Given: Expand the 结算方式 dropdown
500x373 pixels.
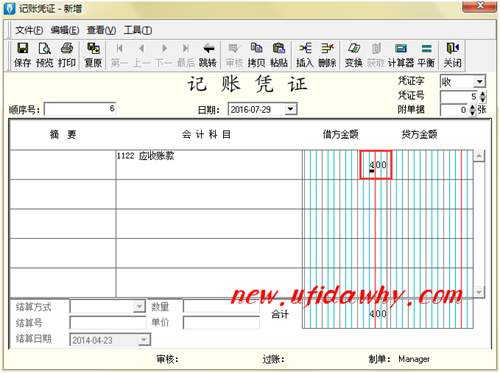Looking at the screenshot, I should [x=139, y=306].
